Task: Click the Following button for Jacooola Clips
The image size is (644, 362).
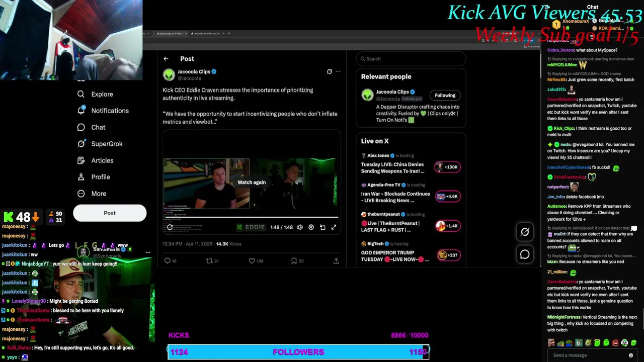Action: pos(445,96)
